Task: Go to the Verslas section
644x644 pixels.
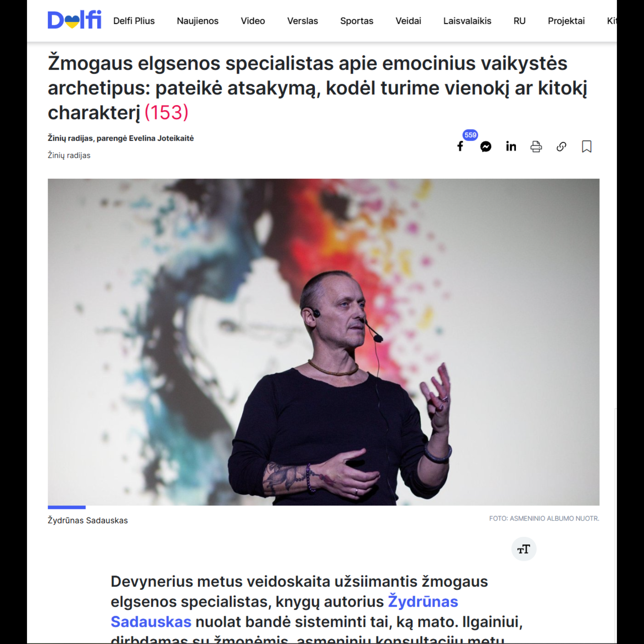Action: tap(303, 21)
